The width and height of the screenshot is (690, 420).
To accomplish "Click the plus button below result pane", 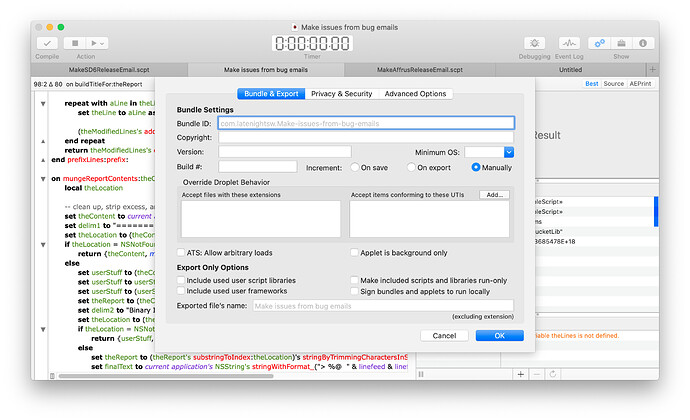I will point(521,374).
